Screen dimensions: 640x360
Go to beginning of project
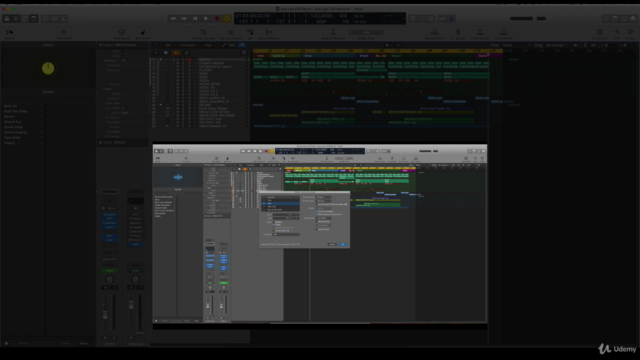point(195,18)
